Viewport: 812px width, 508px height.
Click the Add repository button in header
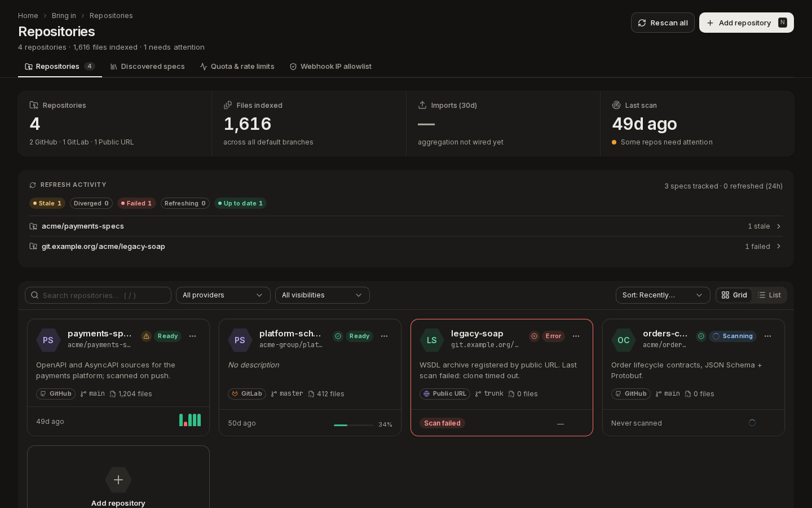747,23
